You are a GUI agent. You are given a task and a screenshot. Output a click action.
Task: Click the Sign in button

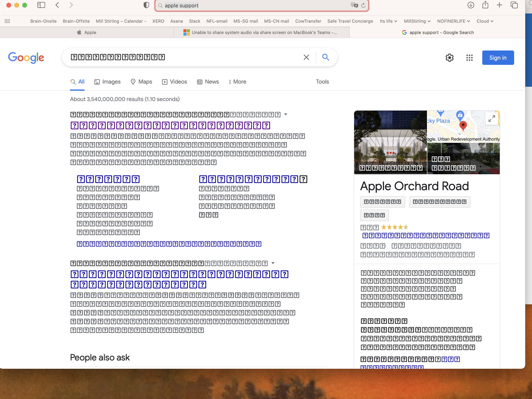(498, 58)
